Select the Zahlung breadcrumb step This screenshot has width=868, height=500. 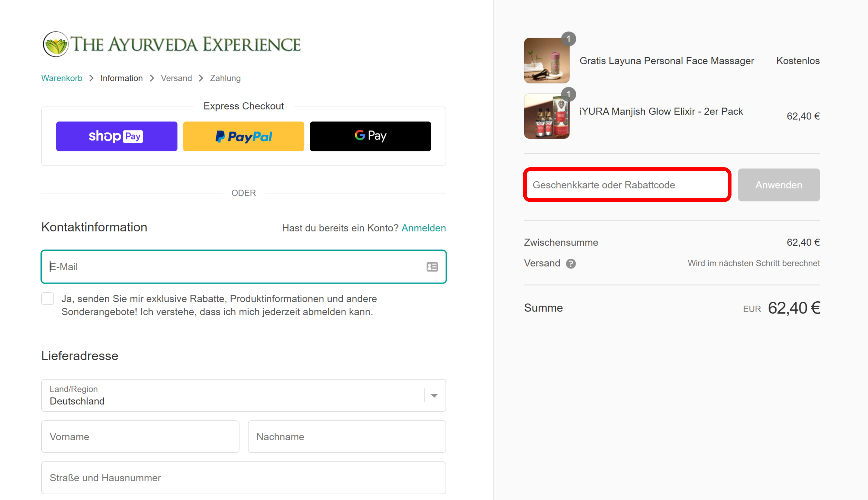point(225,78)
